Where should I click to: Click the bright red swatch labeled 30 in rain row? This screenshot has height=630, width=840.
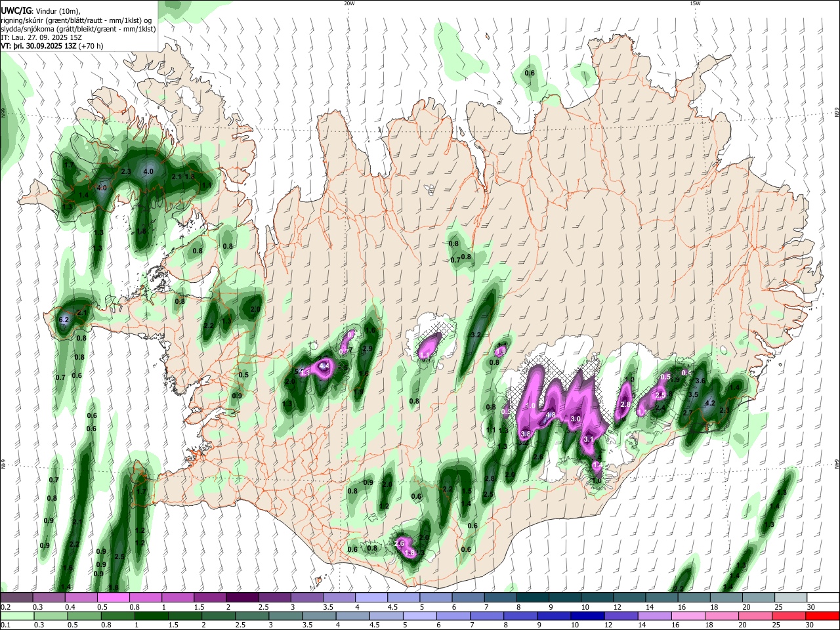[822, 616]
